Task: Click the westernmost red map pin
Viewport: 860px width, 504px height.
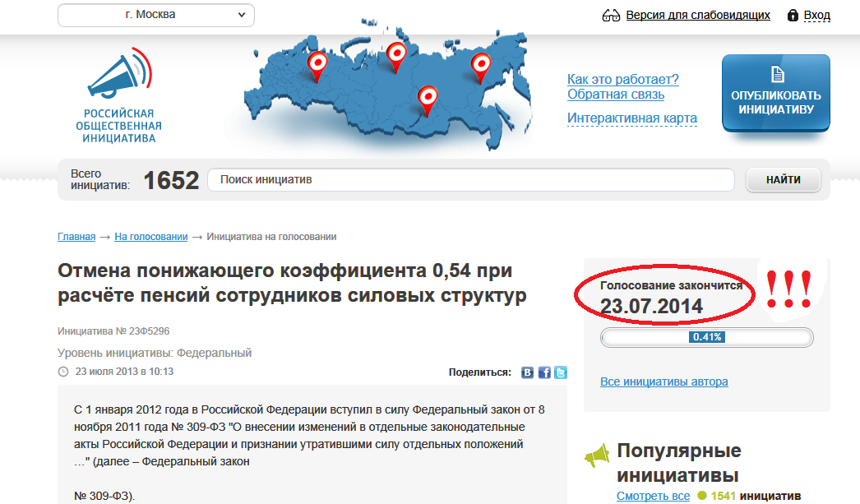Action: point(317,64)
